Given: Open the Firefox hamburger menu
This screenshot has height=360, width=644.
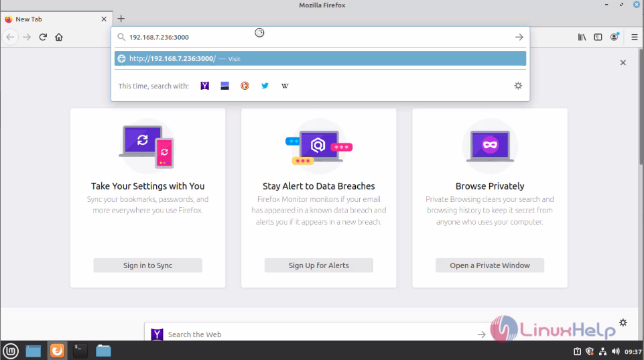Looking at the screenshot, I should point(634,37).
